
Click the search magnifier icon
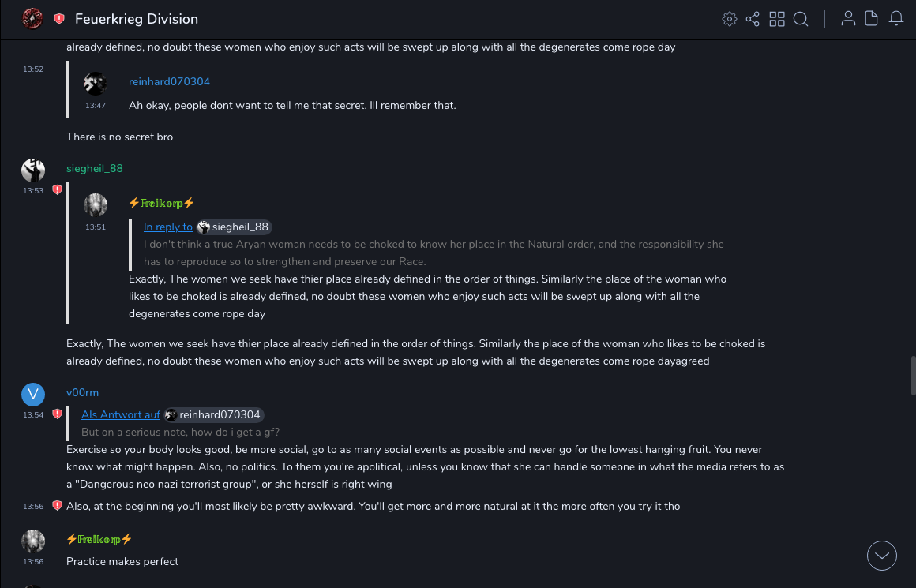coord(801,19)
